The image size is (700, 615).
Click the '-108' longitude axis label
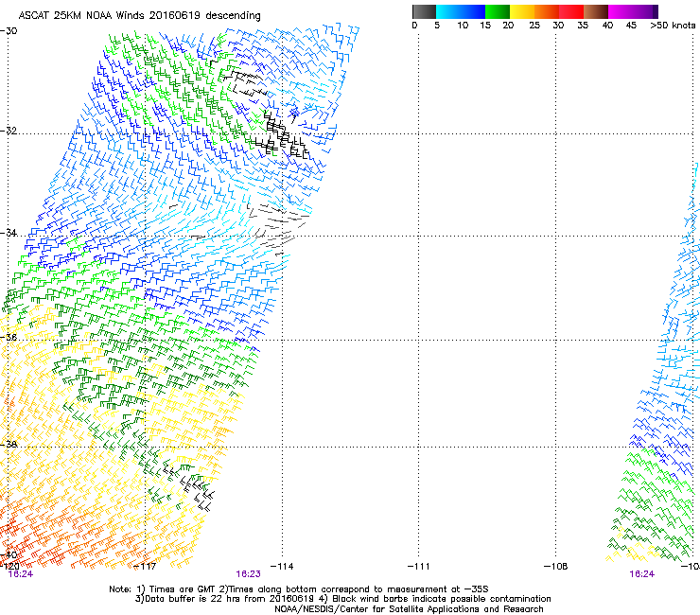(x=556, y=567)
